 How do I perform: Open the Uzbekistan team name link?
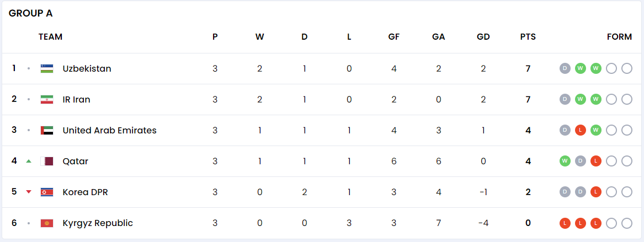coord(87,68)
